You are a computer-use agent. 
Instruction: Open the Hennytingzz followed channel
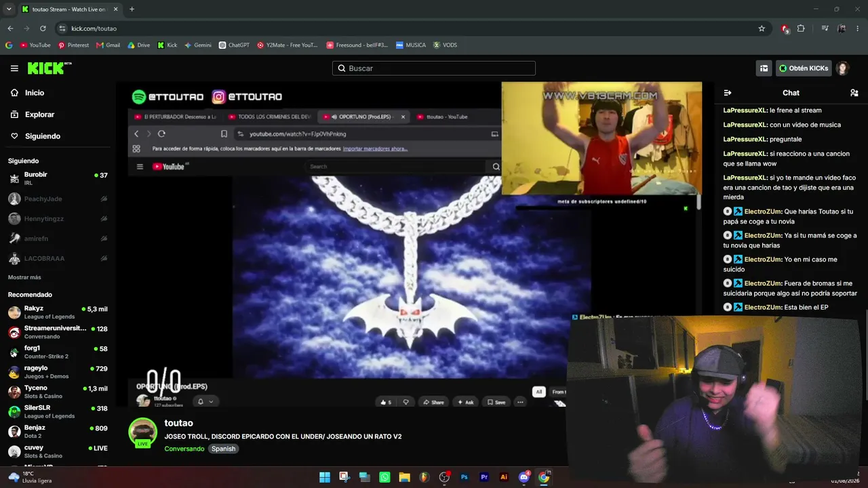(58, 218)
